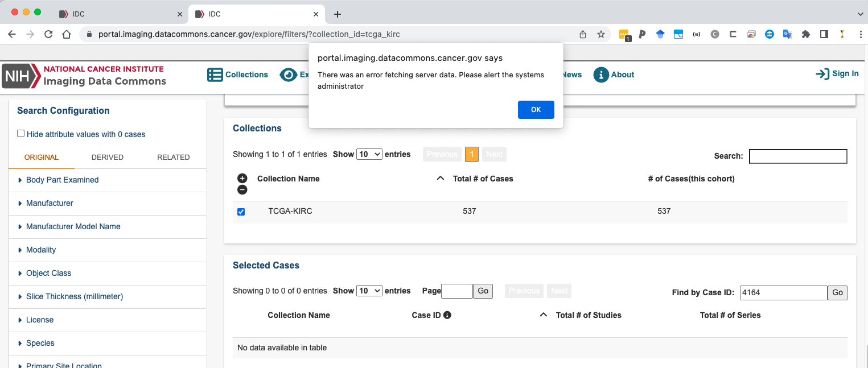Click the minus collapse-all icon above the collection checkbox
Screen dimensions: 868x368
point(242,189)
